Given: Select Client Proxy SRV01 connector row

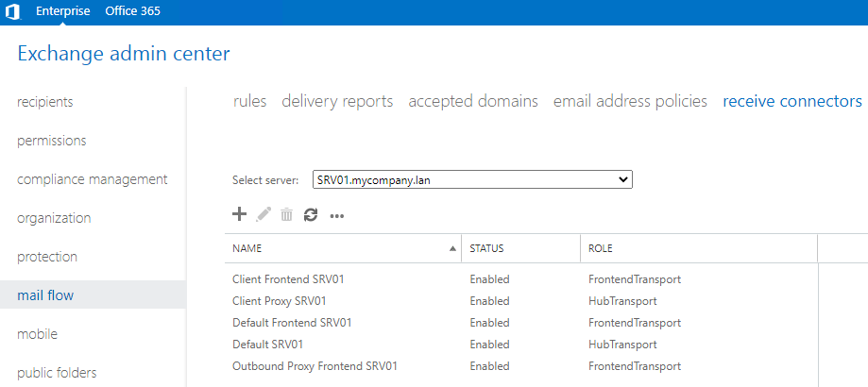Looking at the screenshot, I should pos(521,301).
